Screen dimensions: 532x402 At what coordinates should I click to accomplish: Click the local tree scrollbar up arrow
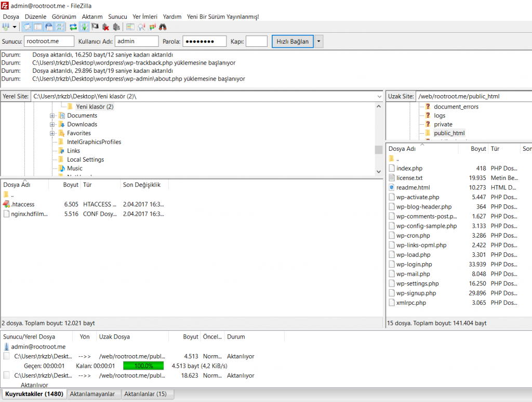click(379, 106)
